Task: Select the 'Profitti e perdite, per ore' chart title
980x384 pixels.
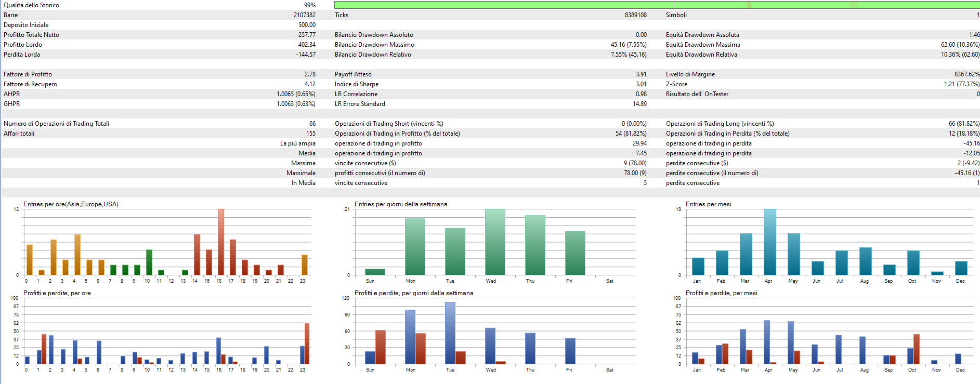Action: click(57, 293)
